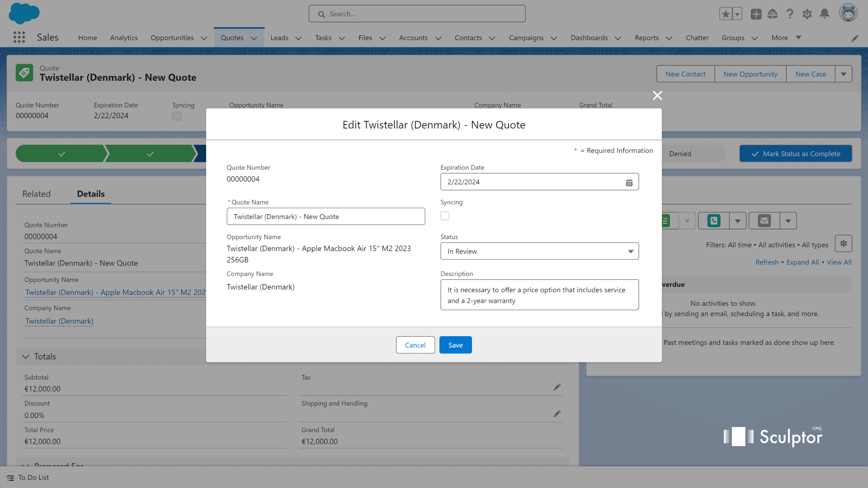Click Expand All activities link
Viewport: 868px width, 488px height.
pyautogui.click(x=802, y=263)
